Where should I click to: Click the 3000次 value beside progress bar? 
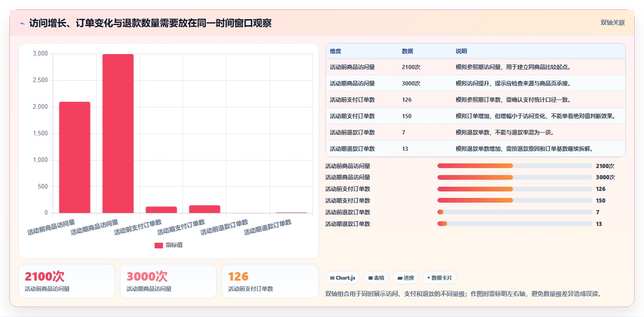tap(606, 177)
